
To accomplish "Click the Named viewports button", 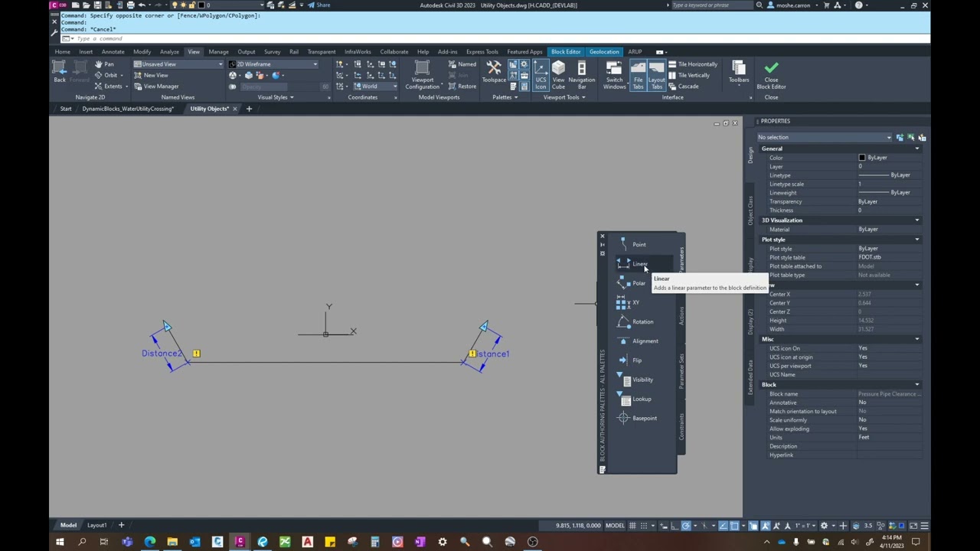I will [x=462, y=64].
